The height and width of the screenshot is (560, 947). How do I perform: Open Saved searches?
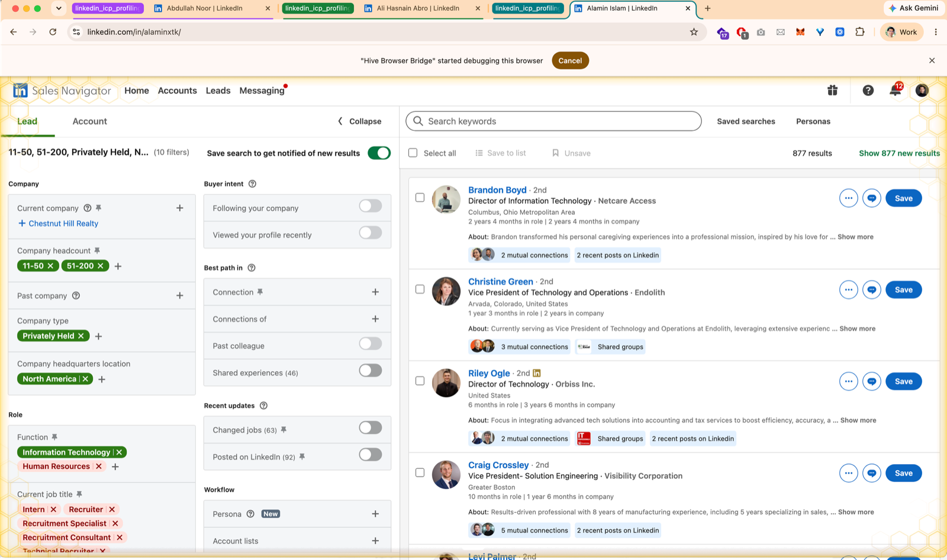pos(746,121)
